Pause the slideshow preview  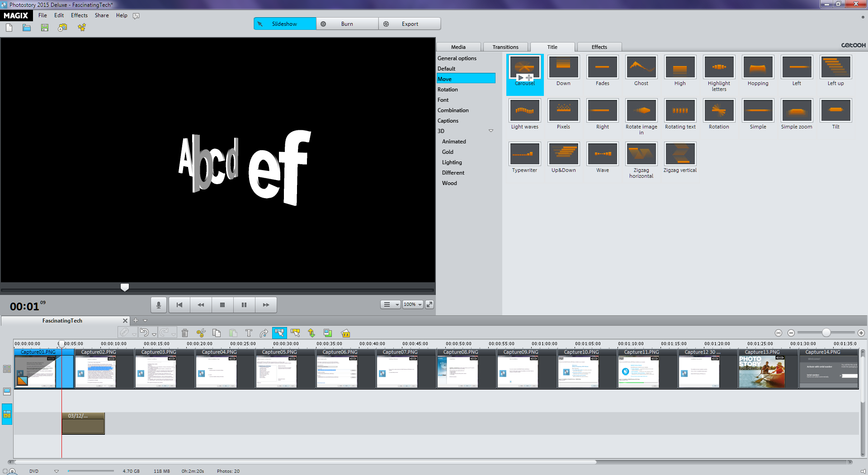tap(244, 305)
